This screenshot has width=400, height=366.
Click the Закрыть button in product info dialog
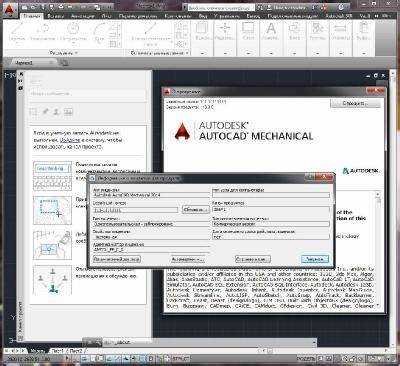(315, 259)
